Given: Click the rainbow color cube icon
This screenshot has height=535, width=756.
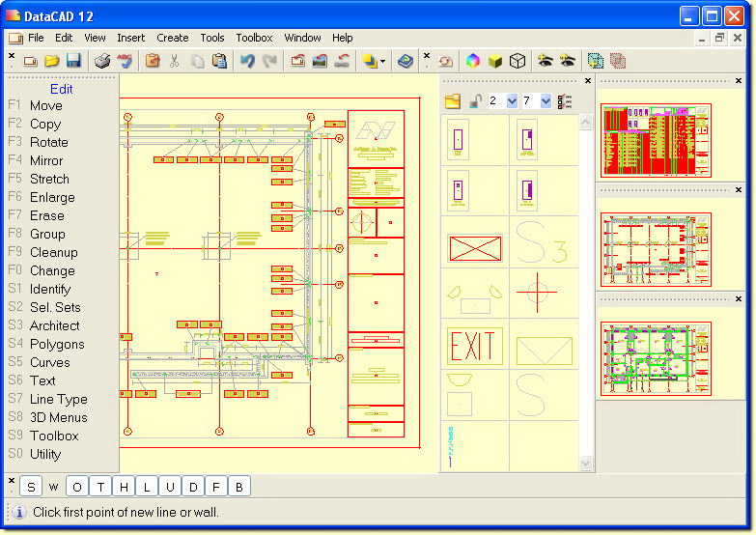Looking at the screenshot, I should pyautogui.click(x=473, y=61).
